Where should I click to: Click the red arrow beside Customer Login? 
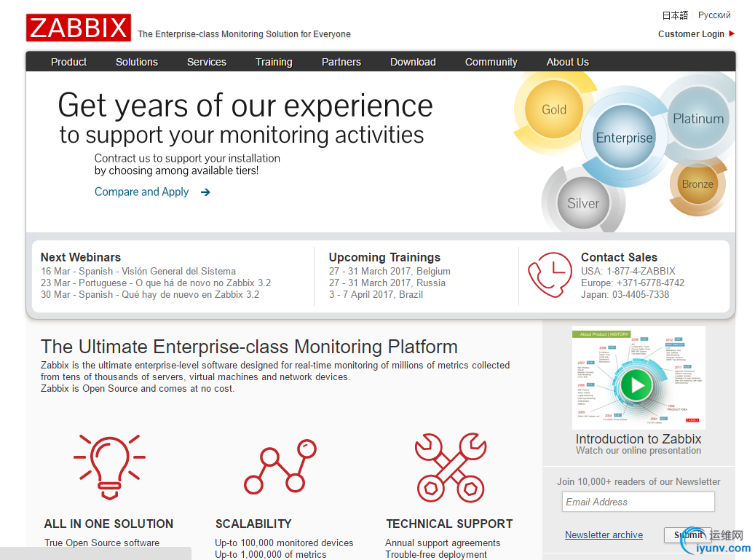point(732,33)
